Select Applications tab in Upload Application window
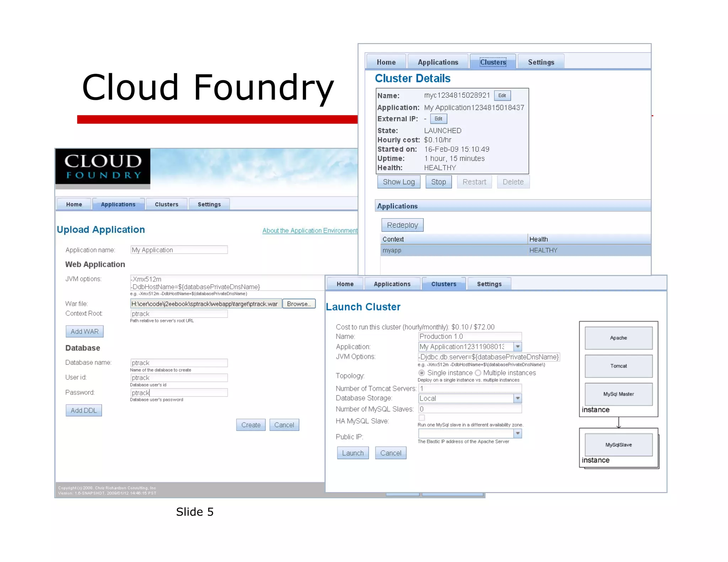This screenshot has width=728, height=562. pyautogui.click(x=118, y=204)
